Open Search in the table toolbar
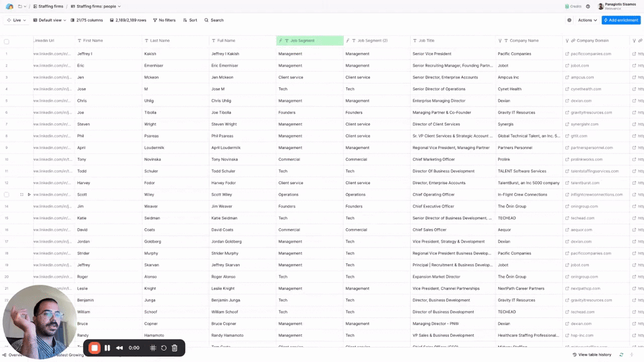This screenshot has height=362, width=644. click(214, 20)
